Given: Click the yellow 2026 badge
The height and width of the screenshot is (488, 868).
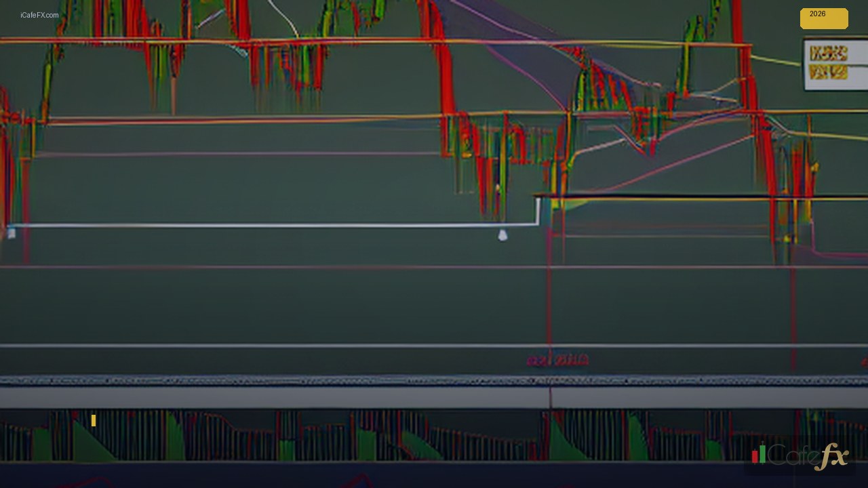Looking at the screenshot, I should coord(824,18).
